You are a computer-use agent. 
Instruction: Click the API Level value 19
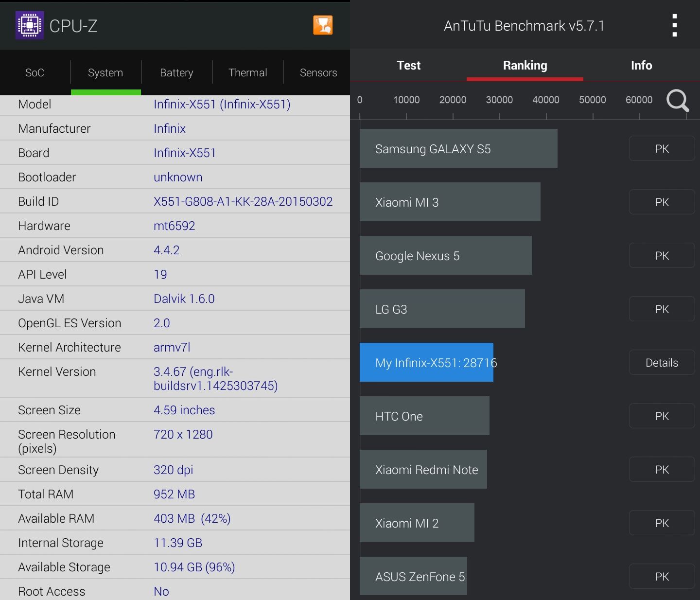(160, 274)
